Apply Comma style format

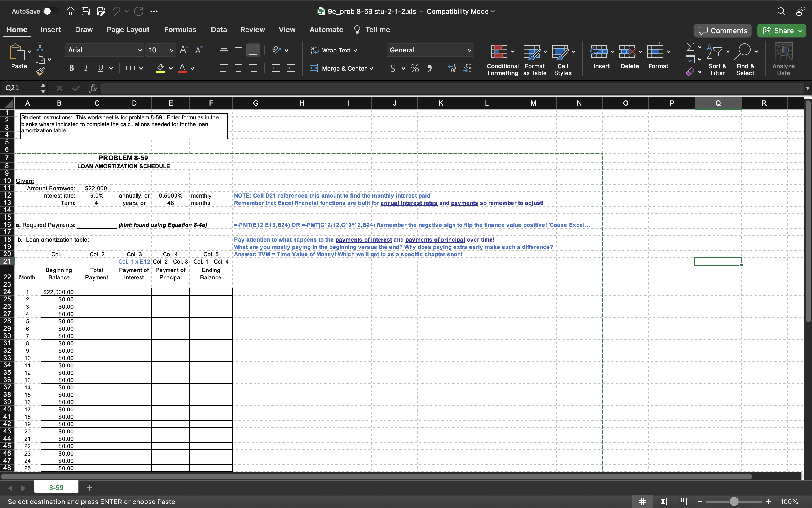(429, 69)
